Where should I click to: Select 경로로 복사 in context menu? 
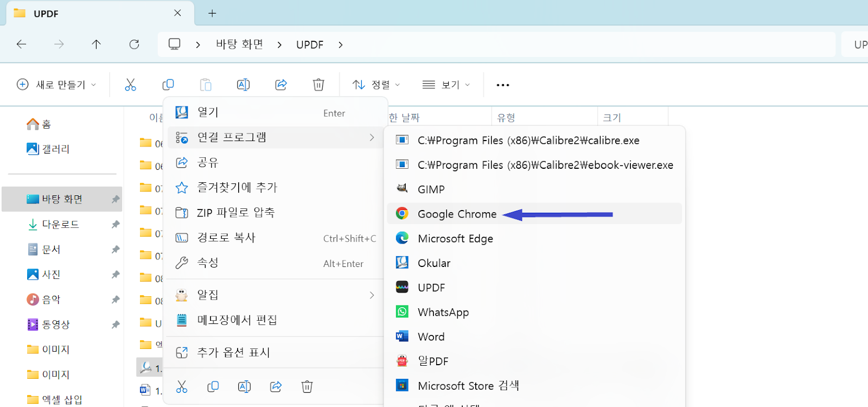click(x=276, y=238)
